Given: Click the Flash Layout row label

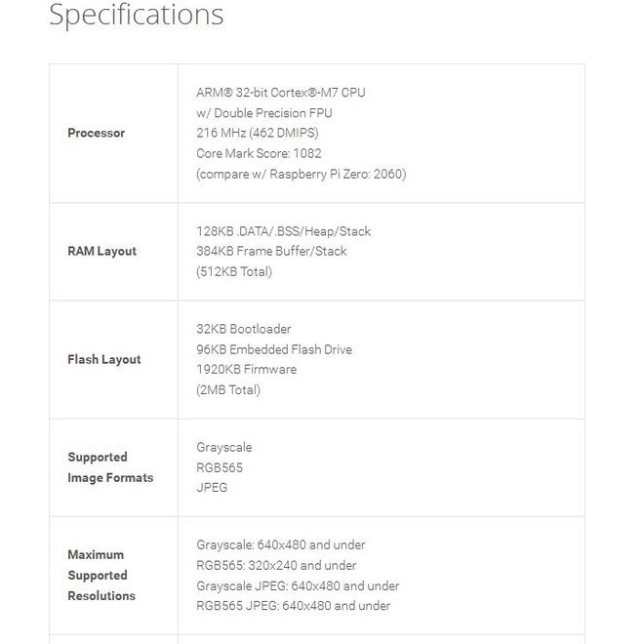Looking at the screenshot, I should tap(103, 359).
